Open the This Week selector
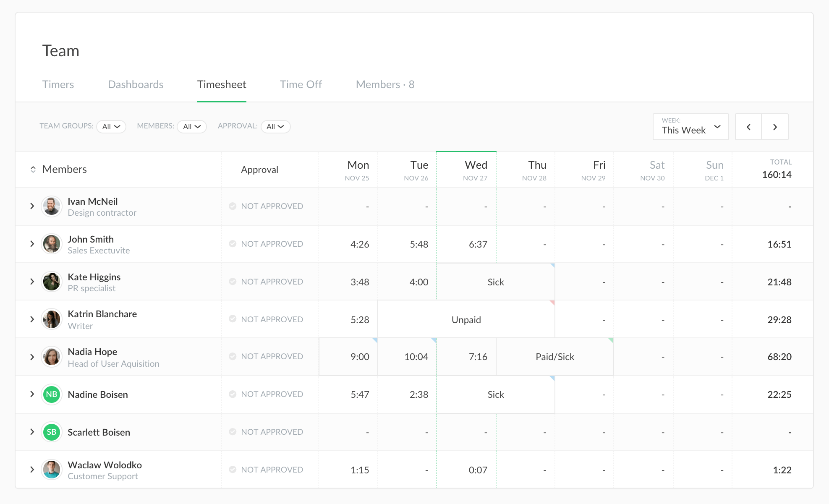The width and height of the screenshot is (829, 504). (x=690, y=127)
